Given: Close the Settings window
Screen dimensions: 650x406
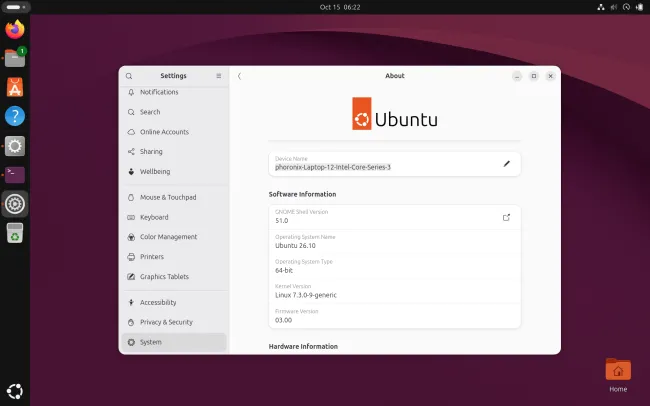Looking at the screenshot, I should [x=551, y=76].
